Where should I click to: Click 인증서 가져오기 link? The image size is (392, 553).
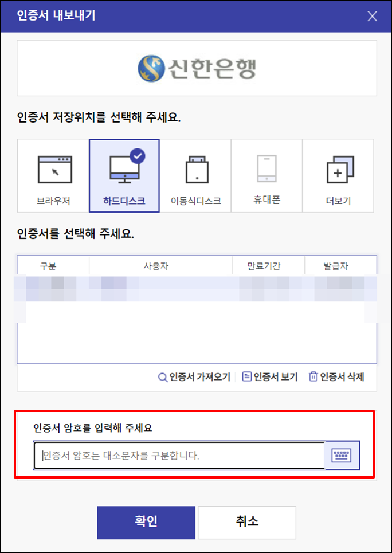[194, 377]
